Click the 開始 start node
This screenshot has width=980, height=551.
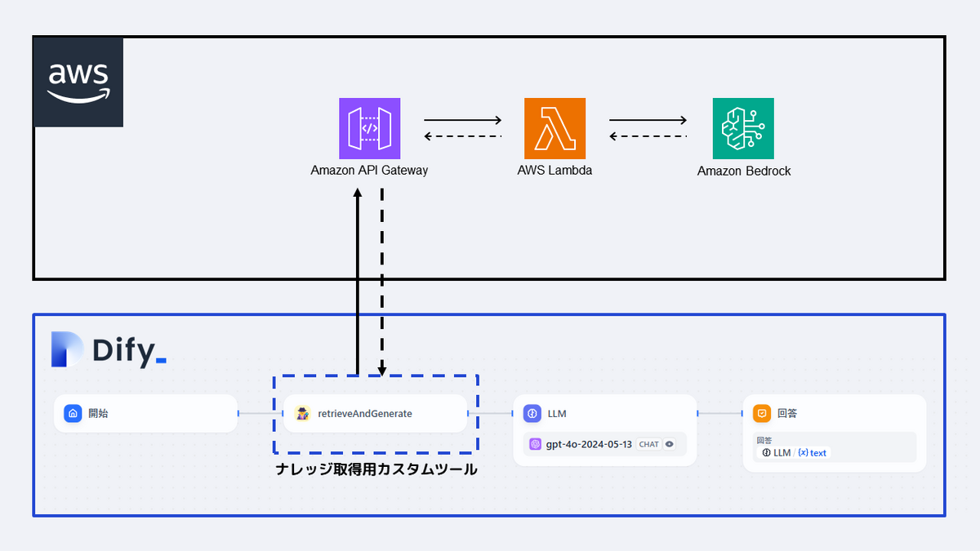click(145, 414)
